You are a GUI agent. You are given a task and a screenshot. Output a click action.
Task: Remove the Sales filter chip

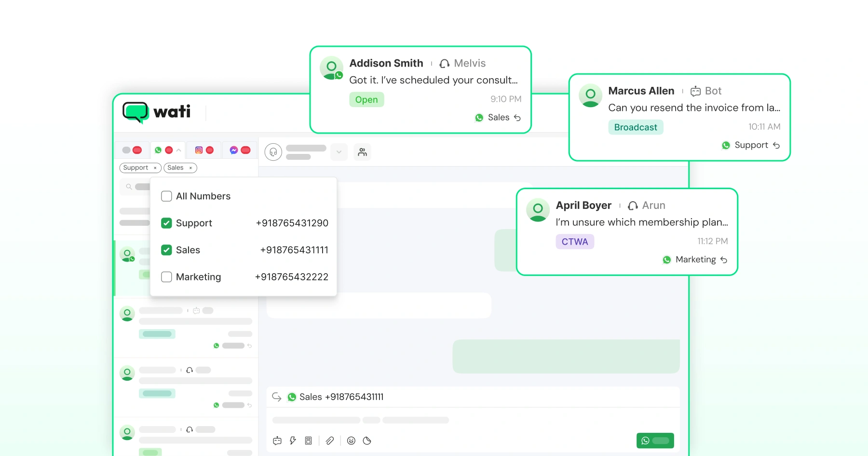[x=190, y=168]
